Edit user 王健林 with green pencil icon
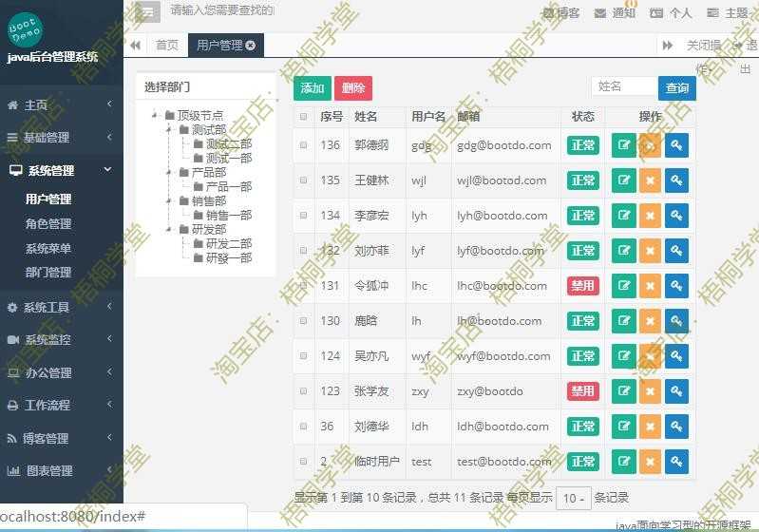Image resolution: width=759 pixels, height=532 pixels. tap(624, 180)
